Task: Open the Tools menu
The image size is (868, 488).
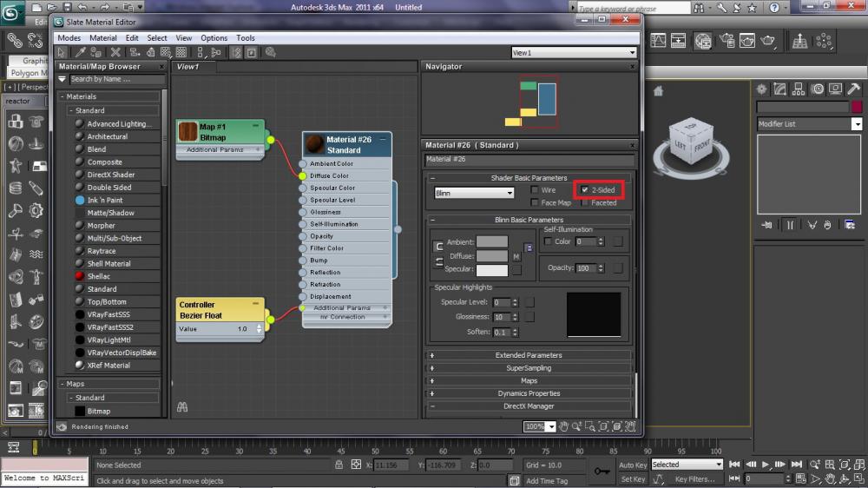Action: 246,38
